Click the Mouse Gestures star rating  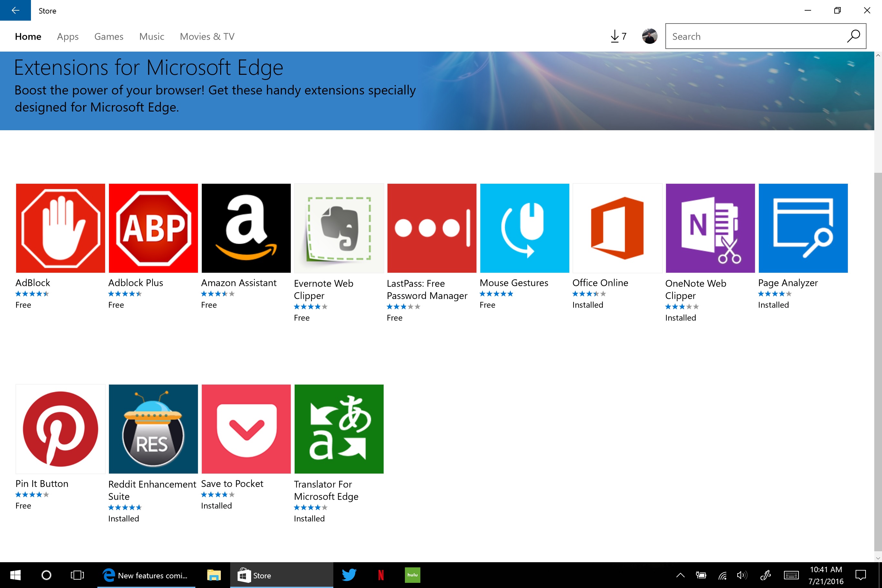[496, 294]
